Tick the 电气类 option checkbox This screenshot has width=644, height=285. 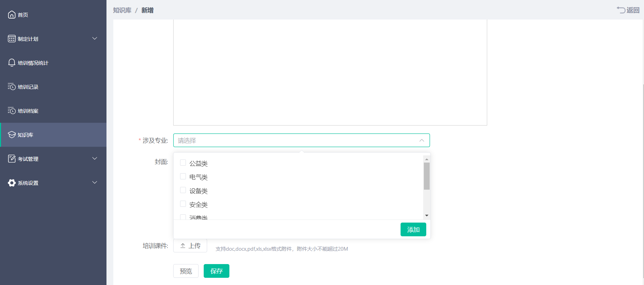point(183,177)
